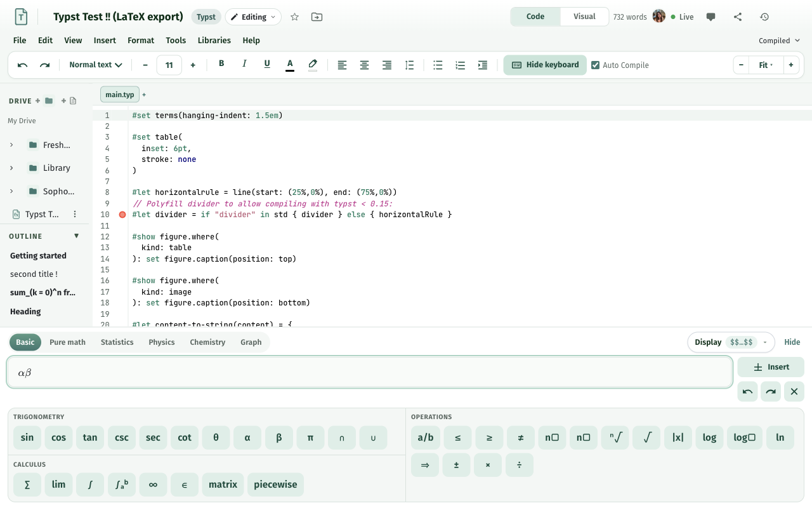The image size is (812, 508).
Task: Undo the math keyboard input
Action: tap(747, 392)
